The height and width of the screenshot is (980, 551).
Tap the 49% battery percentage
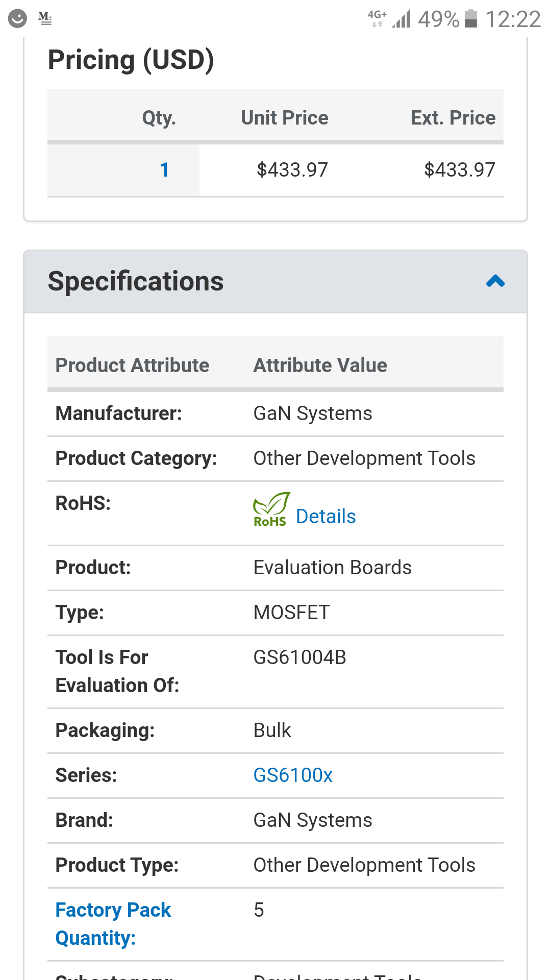[x=439, y=19]
